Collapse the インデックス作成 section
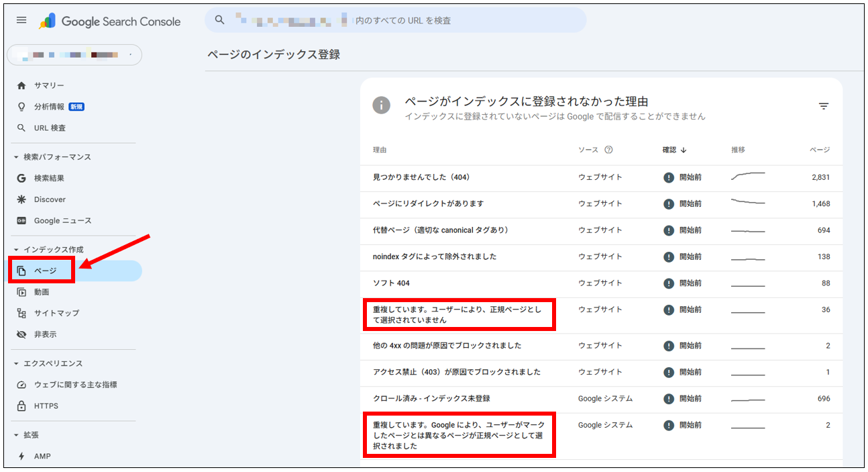868x472 pixels. click(x=17, y=250)
